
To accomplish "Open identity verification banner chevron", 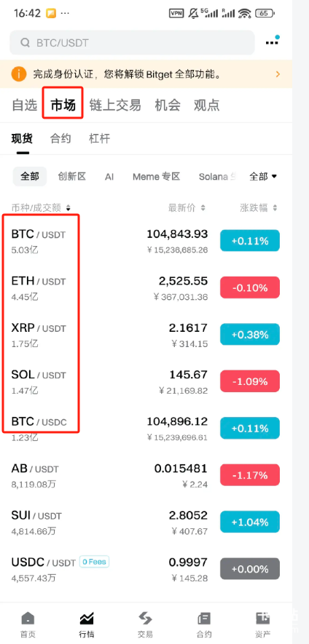I will [x=278, y=74].
